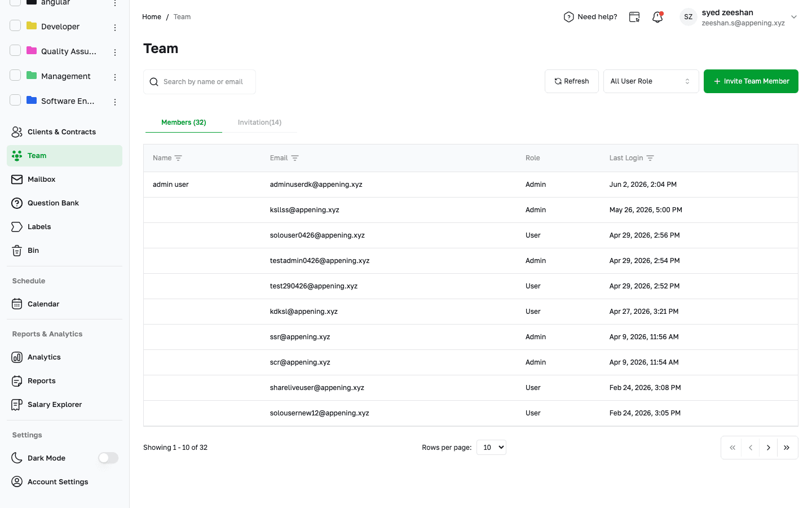Open the Analytics icon
This screenshot has width=812, height=508.
click(x=17, y=357)
